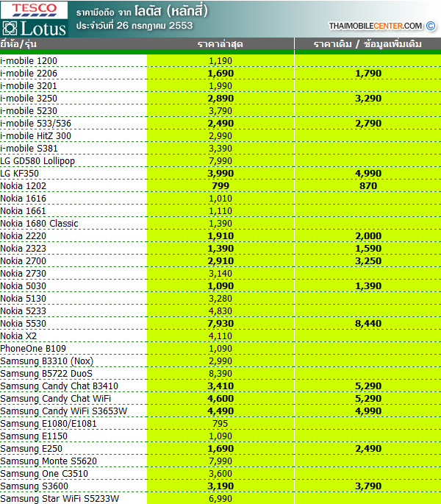441x504 pixels.
Task: Select the Nokia 5233 model name
Action: point(23,311)
